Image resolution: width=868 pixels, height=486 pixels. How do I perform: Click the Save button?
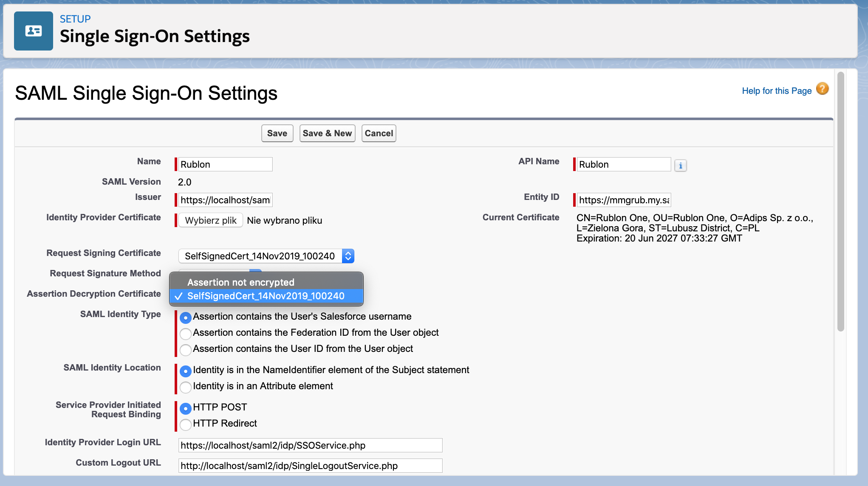pos(277,133)
